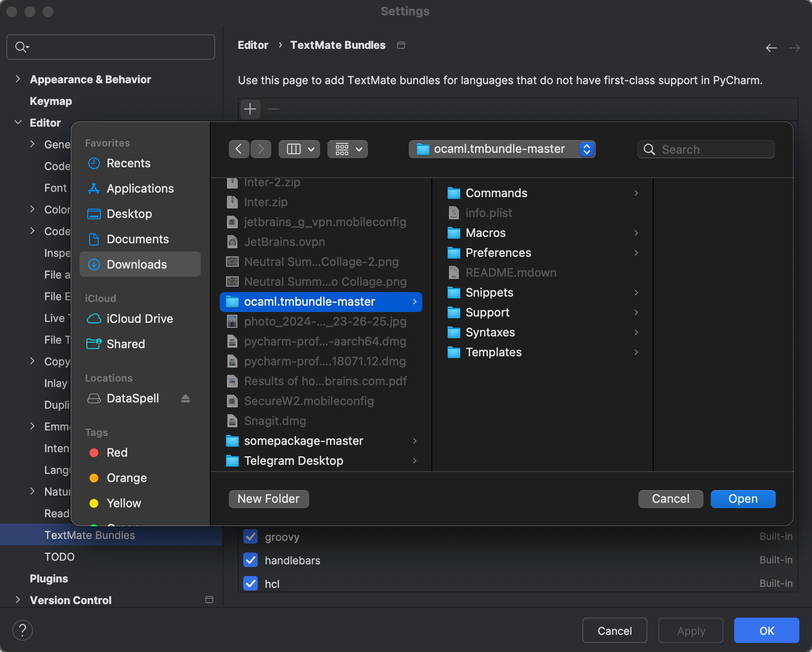Viewport: 812px width, 652px height.
Task: Click the back navigation arrow above the settings page
Action: pyautogui.click(x=771, y=47)
